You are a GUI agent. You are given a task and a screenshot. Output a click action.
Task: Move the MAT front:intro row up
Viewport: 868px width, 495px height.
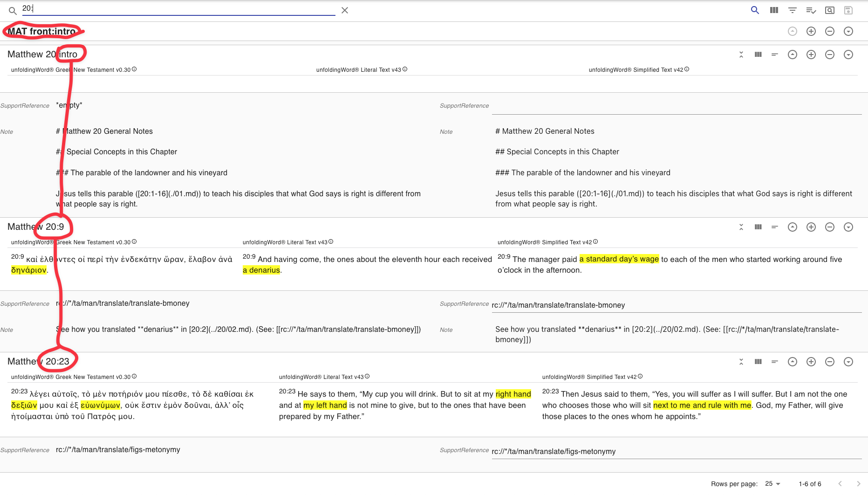tap(793, 31)
